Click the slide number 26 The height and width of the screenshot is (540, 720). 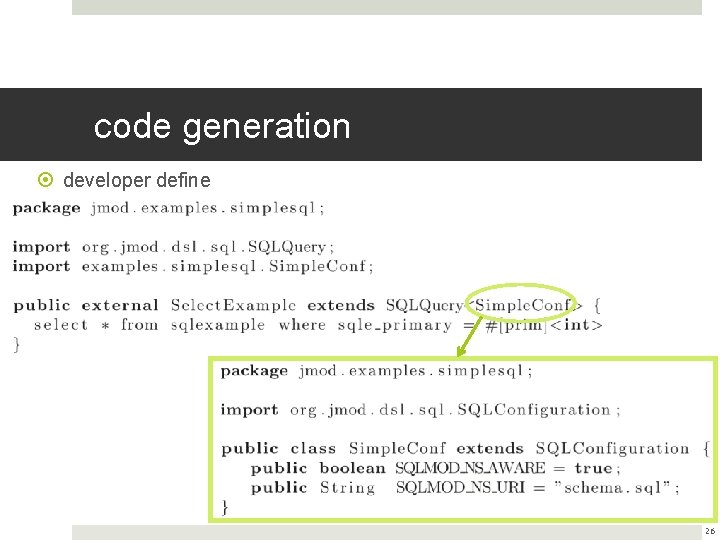(709, 531)
